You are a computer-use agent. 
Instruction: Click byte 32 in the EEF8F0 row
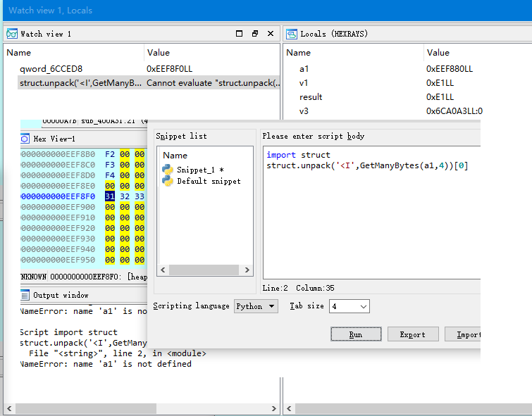125,196
